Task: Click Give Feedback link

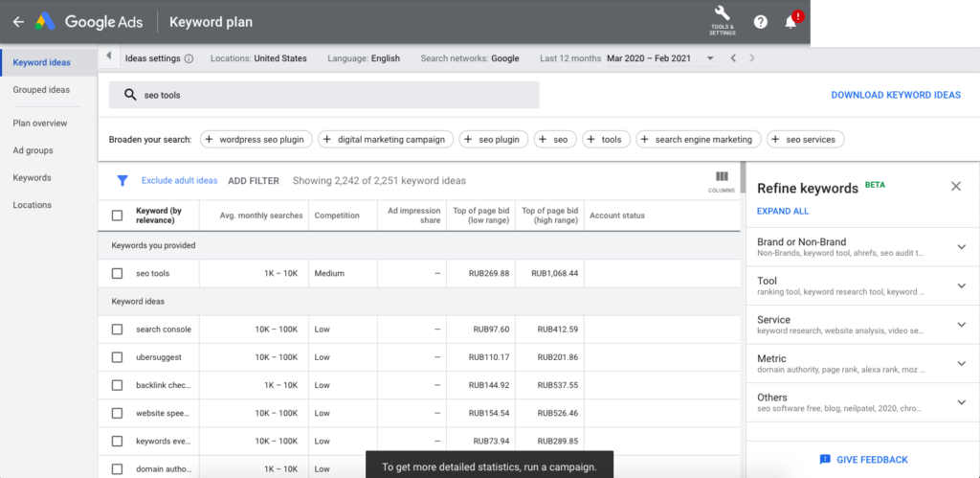Action: point(872,459)
